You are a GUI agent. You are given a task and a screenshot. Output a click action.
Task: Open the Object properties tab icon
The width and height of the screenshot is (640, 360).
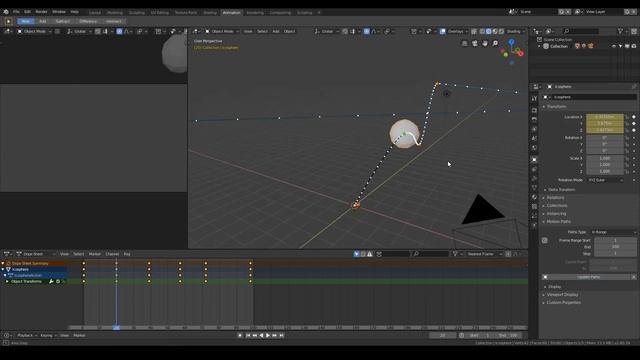[534, 160]
